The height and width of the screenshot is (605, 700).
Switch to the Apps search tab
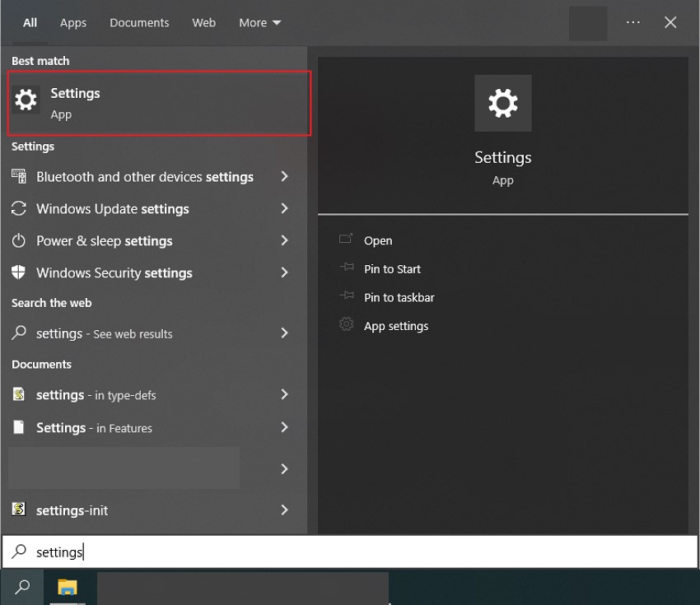pos(73,23)
